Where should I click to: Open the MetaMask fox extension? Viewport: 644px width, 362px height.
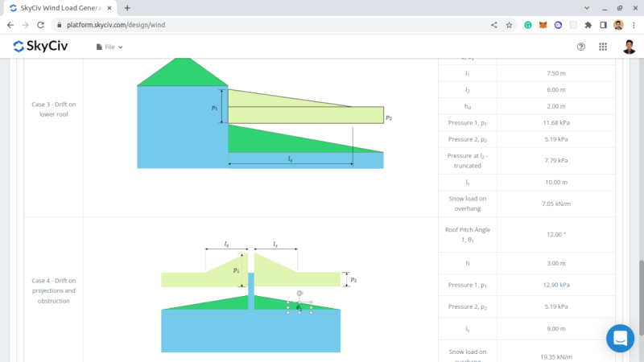coord(543,25)
